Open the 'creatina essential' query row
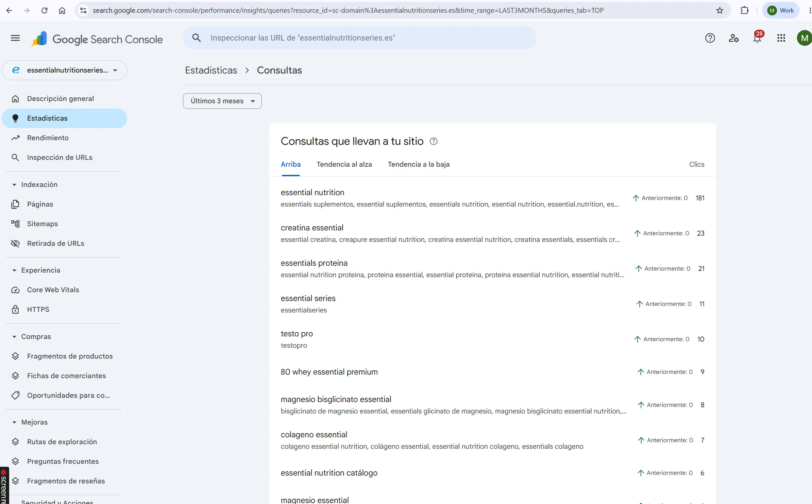This screenshot has width=812, height=504. click(x=492, y=233)
